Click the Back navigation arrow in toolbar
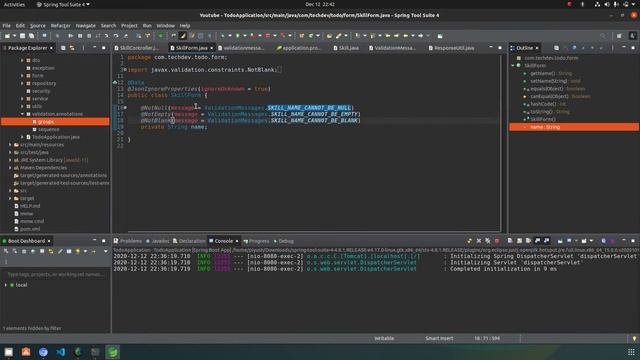 [x=406, y=36]
